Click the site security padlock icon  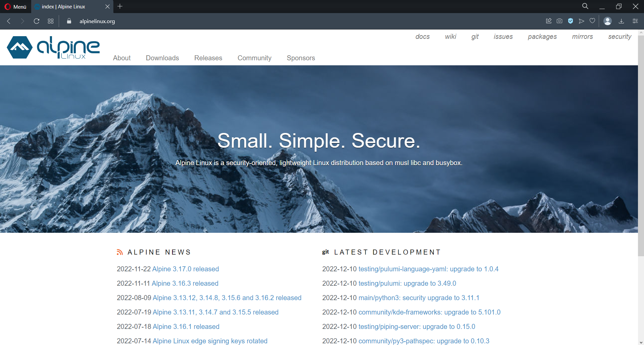(x=69, y=21)
